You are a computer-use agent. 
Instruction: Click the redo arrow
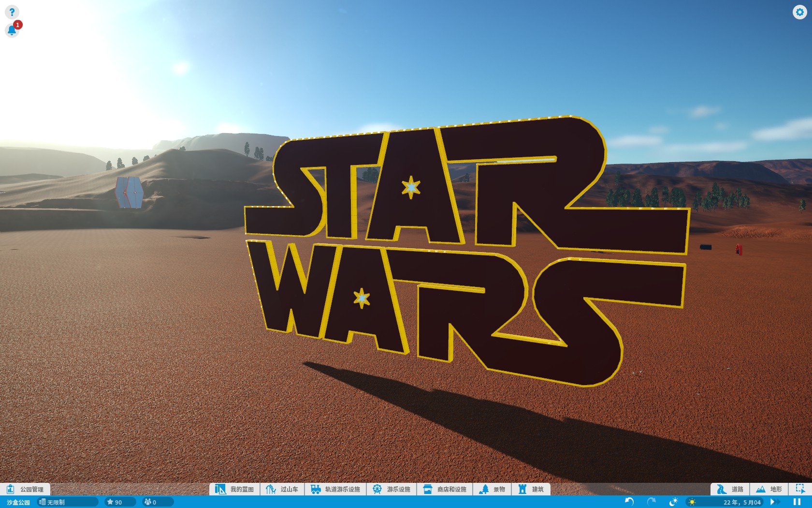(652, 502)
